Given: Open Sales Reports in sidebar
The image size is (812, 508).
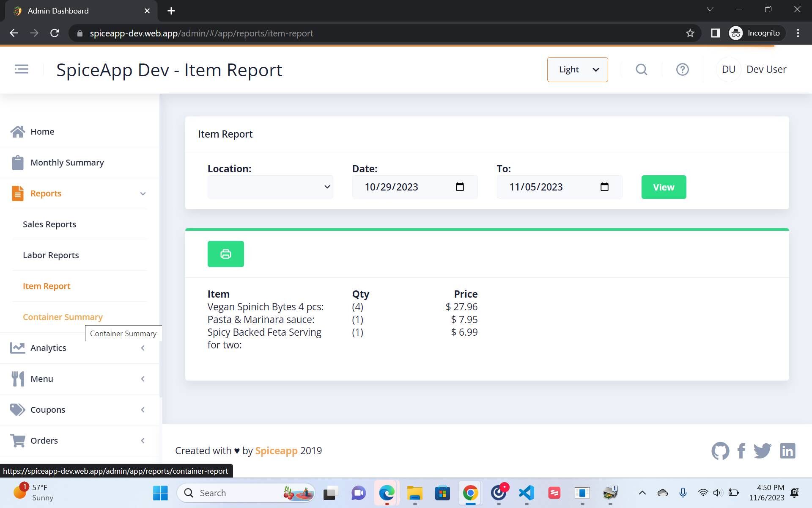Looking at the screenshot, I should click(x=49, y=224).
